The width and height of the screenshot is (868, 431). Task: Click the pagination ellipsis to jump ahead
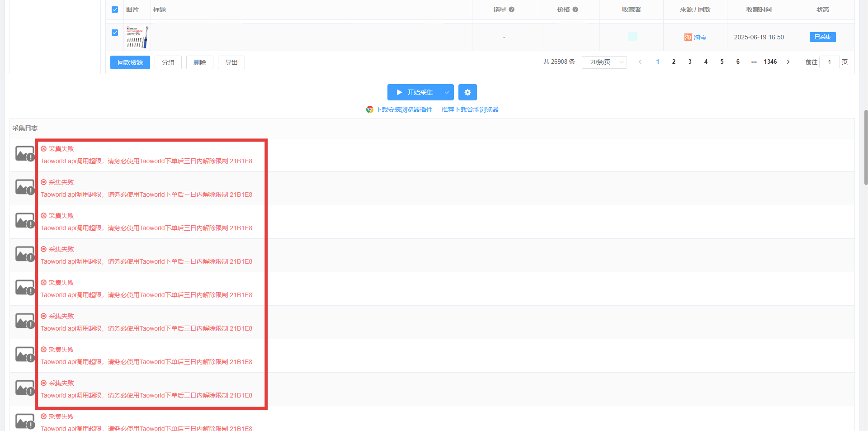[x=754, y=62]
